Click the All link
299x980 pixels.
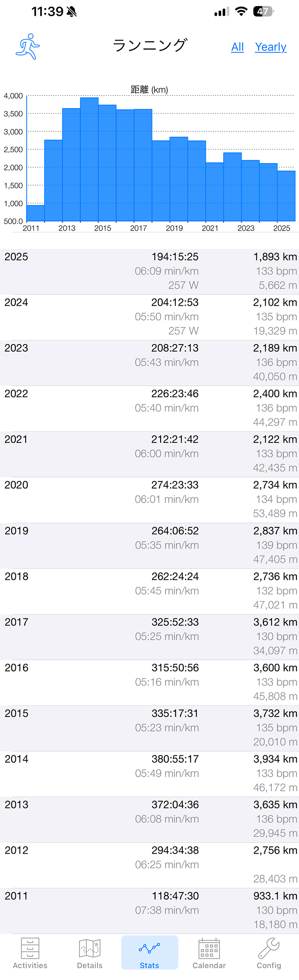(237, 47)
